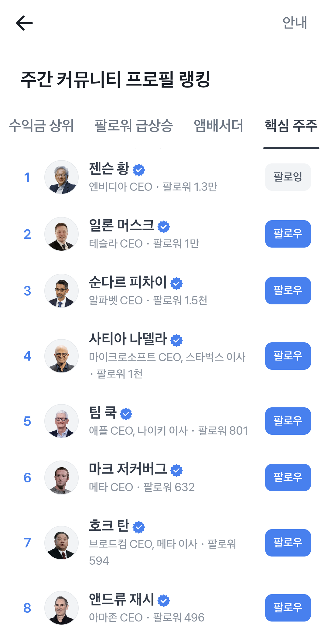
Task: Select the 핵심 주주 tab
Action: (291, 126)
